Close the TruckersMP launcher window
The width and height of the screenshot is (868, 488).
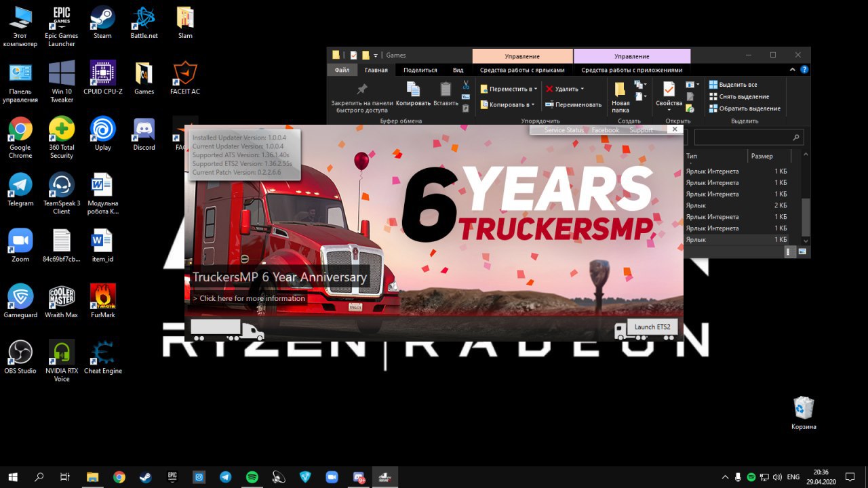[674, 129]
